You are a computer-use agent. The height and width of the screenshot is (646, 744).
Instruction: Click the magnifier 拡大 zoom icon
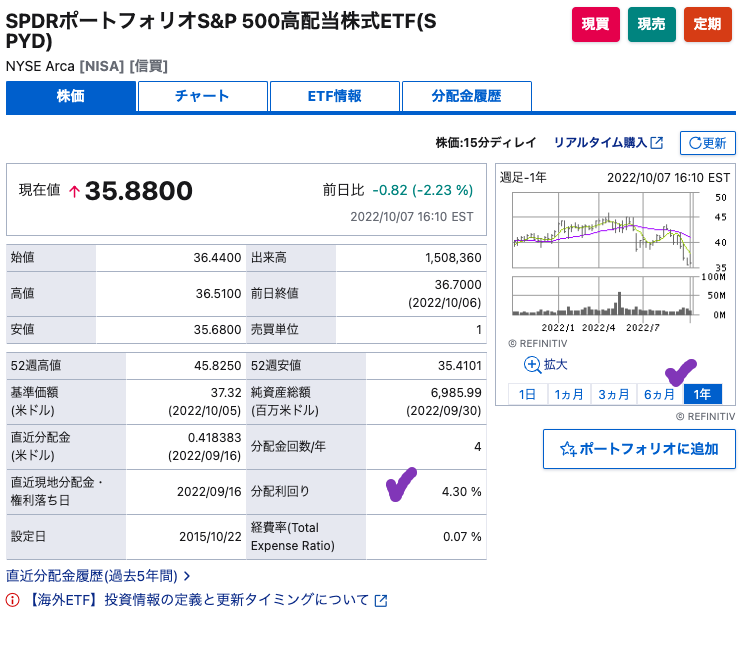coord(532,365)
